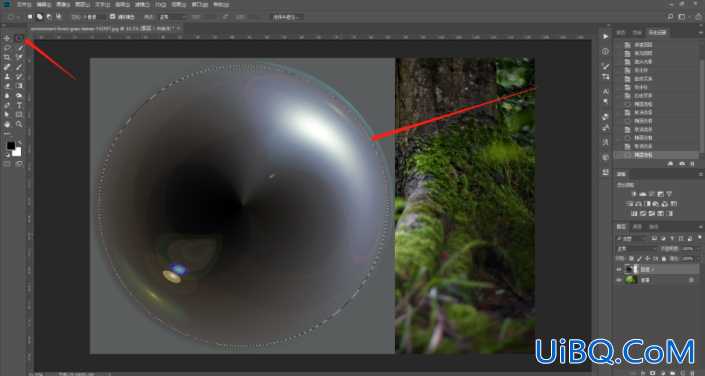The width and height of the screenshot is (705, 376).
Task: Select the Path Selection tool
Action: pos(7,114)
